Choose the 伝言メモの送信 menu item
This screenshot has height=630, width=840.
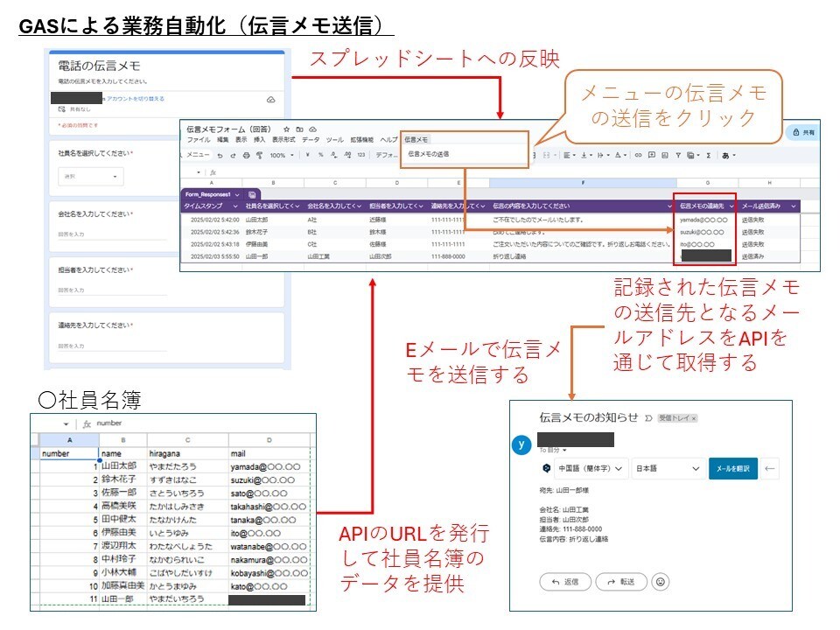click(x=429, y=154)
